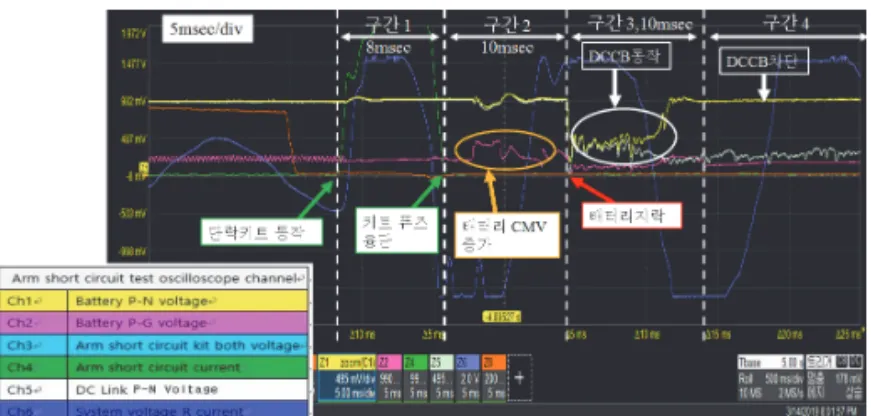Image resolution: width=871 pixels, height=416 pixels.
Task: Open the trigger descriptor box beside Timebase
Action: pyautogui.click(x=833, y=378)
